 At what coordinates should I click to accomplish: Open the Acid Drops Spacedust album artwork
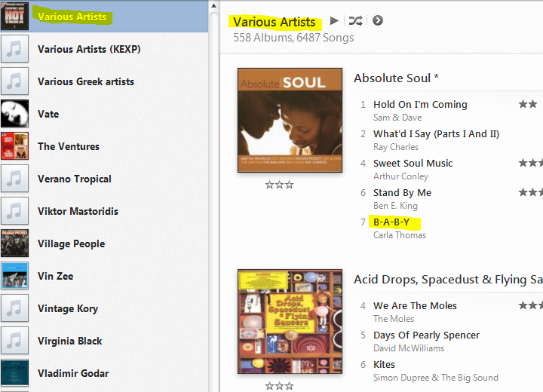pyautogui.click(x=290, y=322)
